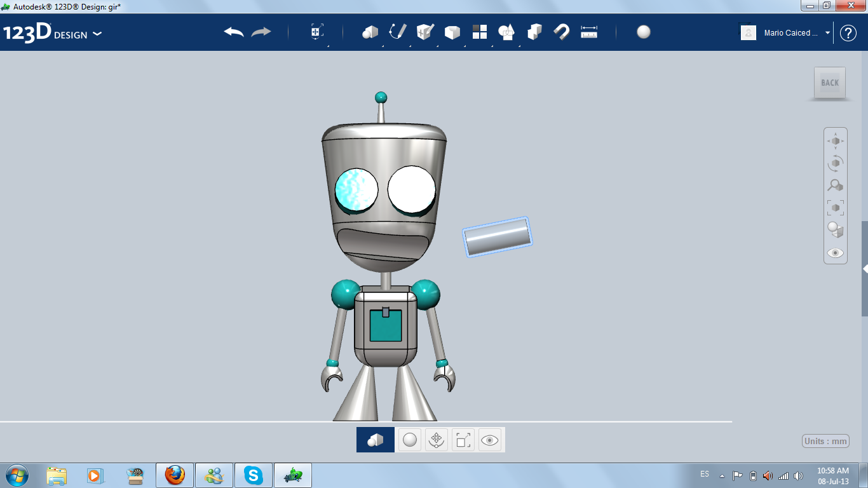Image resolution: width=868 pixels, height=488 pixels.
Task: Select the Combine tool
Action: pos(534,32)
